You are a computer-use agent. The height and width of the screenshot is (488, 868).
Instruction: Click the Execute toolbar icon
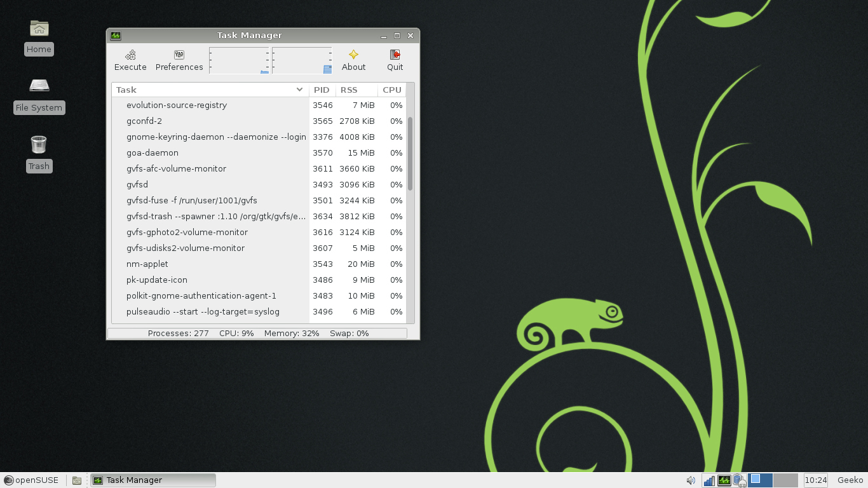(130, 60)
